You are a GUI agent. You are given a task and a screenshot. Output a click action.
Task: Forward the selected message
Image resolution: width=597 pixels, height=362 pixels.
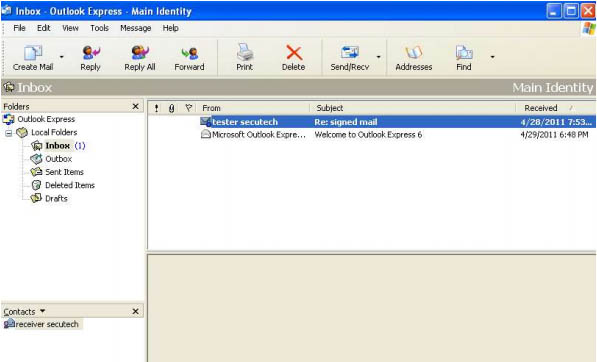click(x=189, y=58)
